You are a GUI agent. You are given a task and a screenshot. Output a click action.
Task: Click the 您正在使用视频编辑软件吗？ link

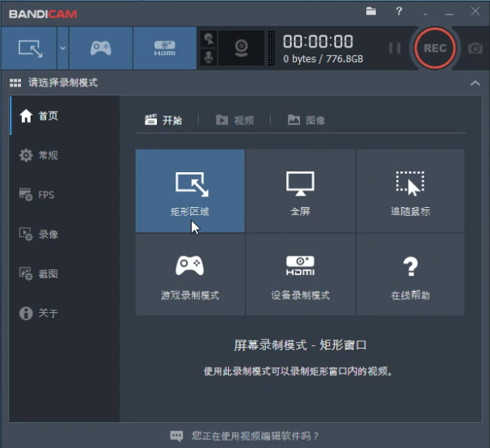[255, 436]
